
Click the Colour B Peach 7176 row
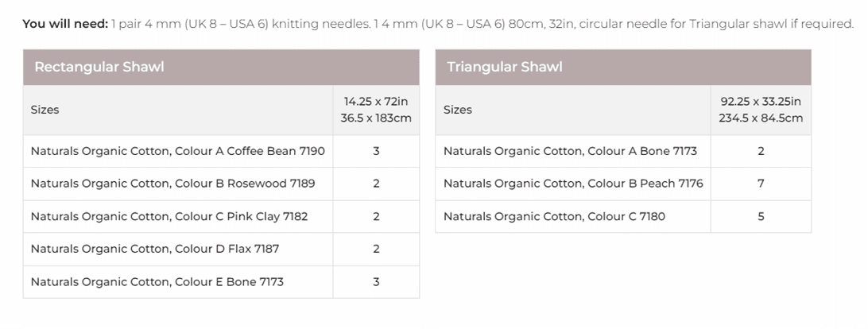click(x=573, y=184)
